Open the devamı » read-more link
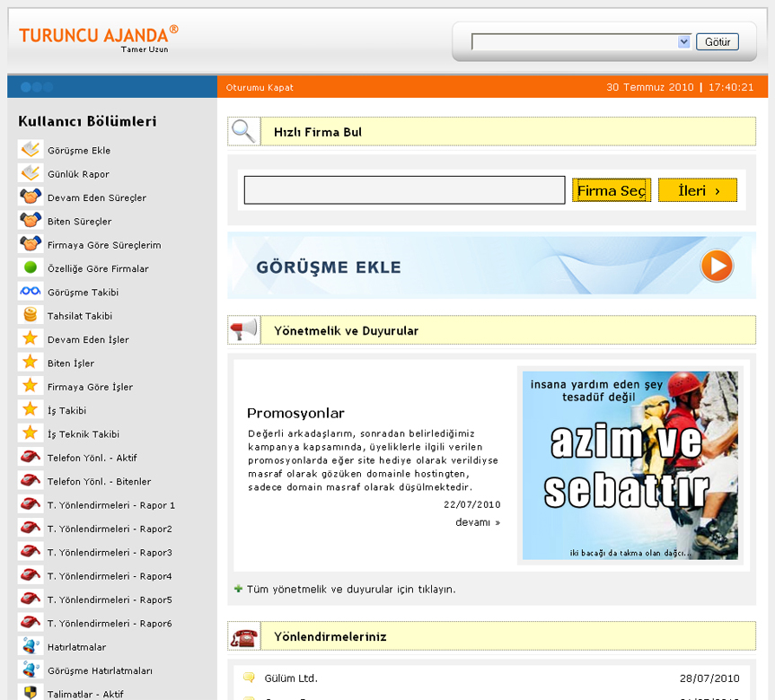This screenshot has height=700, width=775. pos(478,522)
